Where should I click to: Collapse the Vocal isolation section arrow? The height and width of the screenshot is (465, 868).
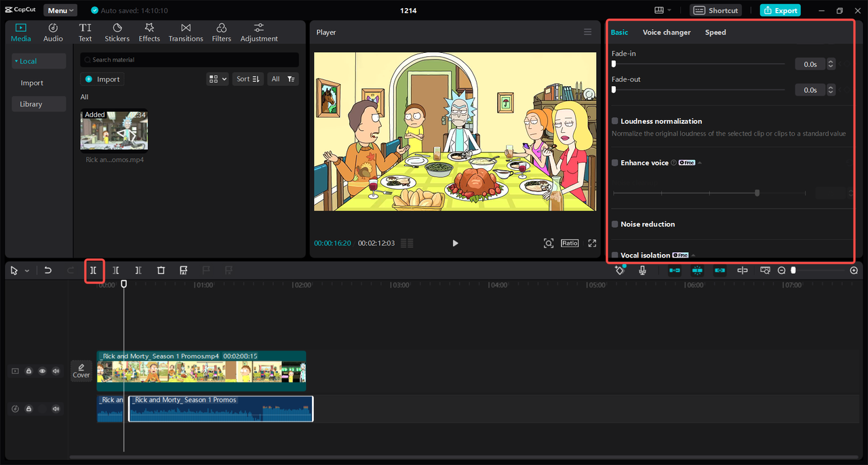pos(693,256)
